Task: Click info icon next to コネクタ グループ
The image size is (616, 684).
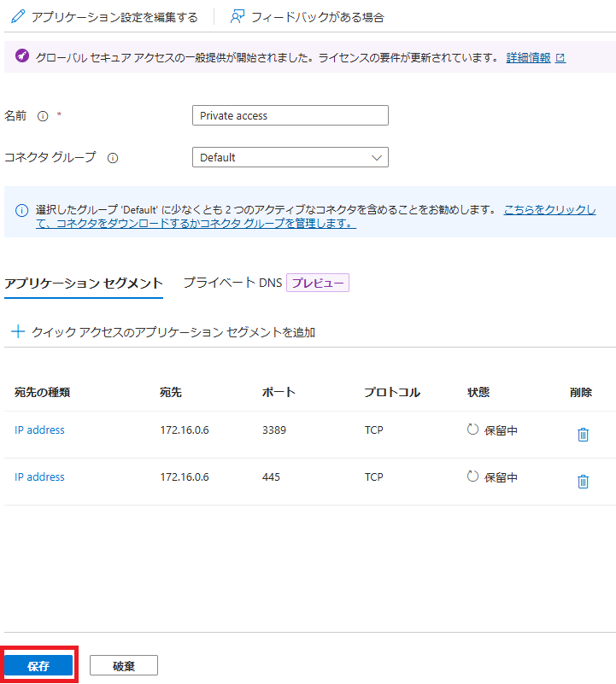Action: point(113,158)
